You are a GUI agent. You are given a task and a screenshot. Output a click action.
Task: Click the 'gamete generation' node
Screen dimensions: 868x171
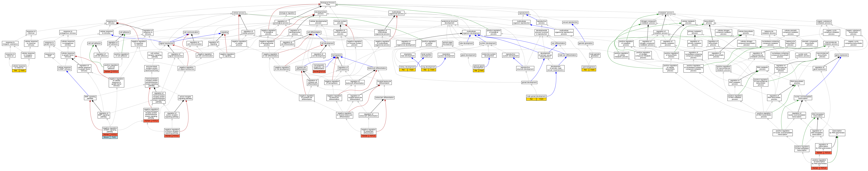pos(586,43)
